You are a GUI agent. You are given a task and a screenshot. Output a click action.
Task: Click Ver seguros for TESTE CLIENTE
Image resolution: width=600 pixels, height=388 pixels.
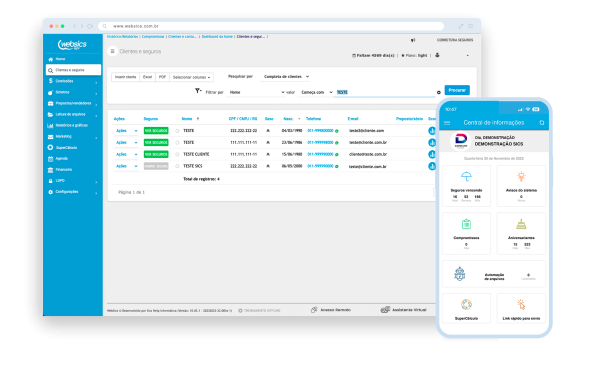[x=156, y=155]
